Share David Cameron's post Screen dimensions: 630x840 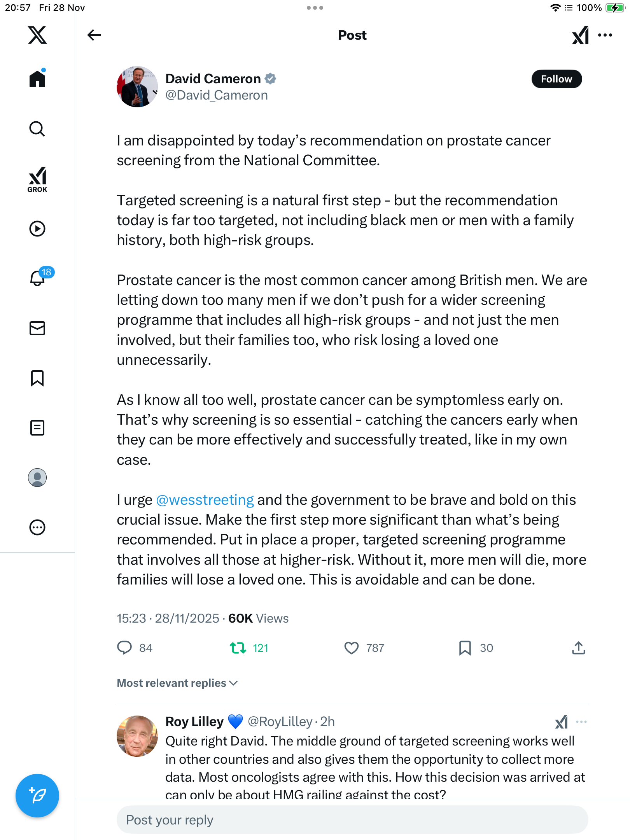578,648
